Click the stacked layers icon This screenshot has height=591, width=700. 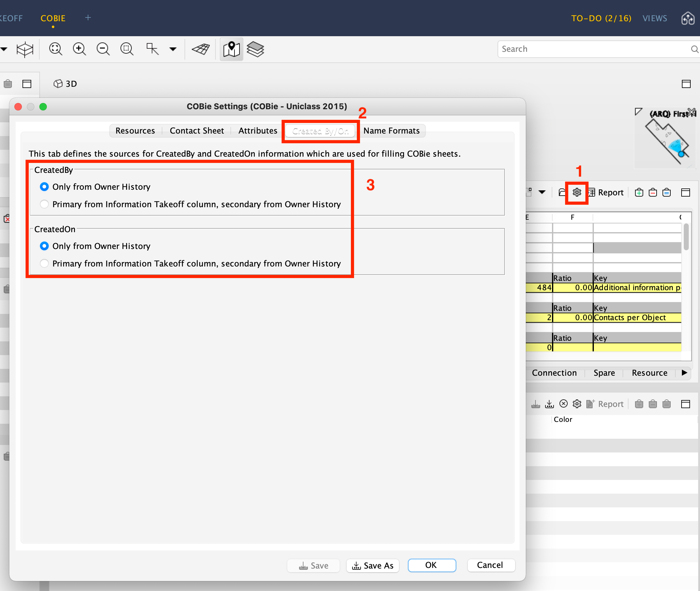(x=255, y=49)
